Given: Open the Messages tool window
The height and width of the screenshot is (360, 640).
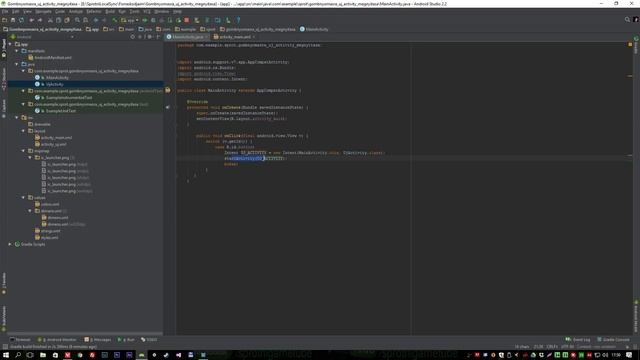Looking at the screenshot, I should pyautogui.click(x=98, y=340).
